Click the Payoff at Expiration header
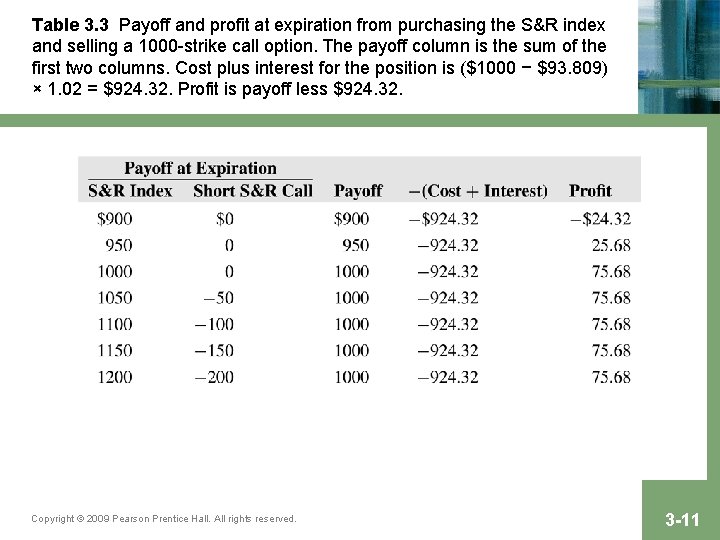Image resolution: width=720 pixels, height=540 pixels. (x=200, y=168)
